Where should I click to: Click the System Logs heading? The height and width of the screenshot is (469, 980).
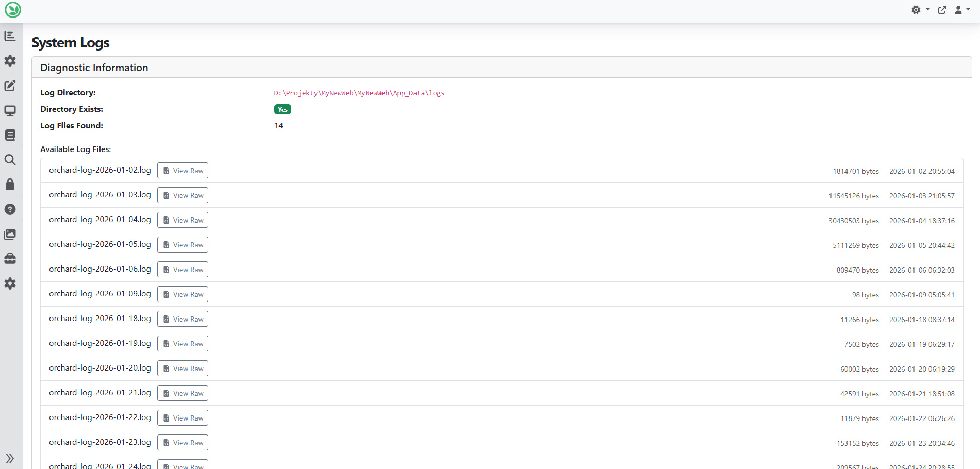[x=71, y=43]
